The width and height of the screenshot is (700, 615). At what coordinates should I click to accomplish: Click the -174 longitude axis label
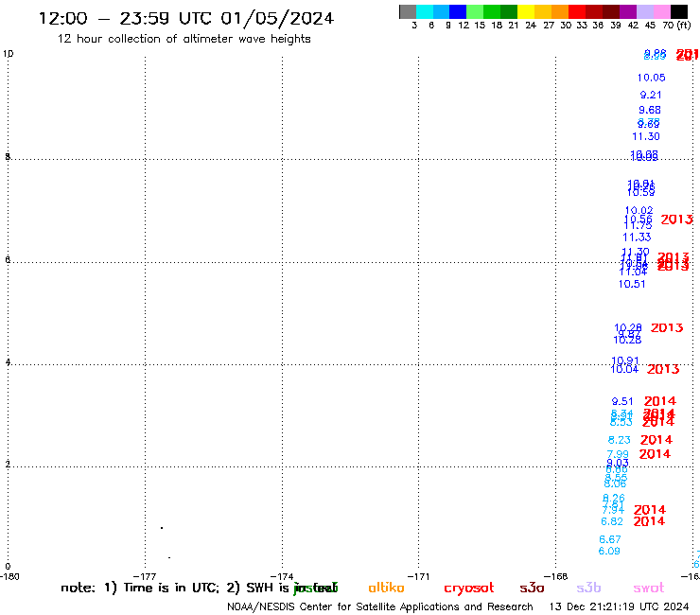coord(282,577)
